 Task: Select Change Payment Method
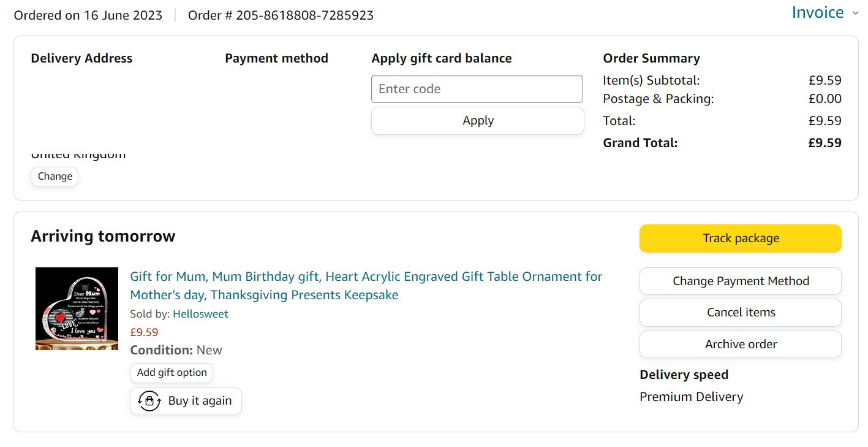740,281
